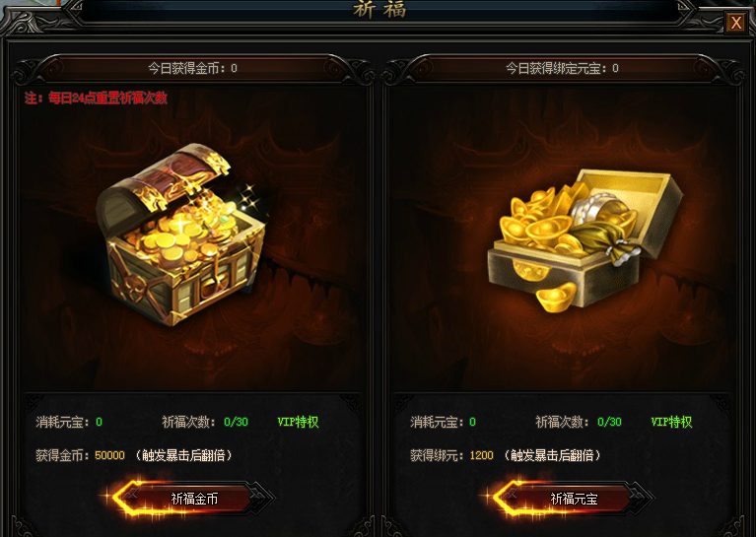Close the 祈福 blessing window
This screenshot has width=756, height=537.
coord(735,23)
